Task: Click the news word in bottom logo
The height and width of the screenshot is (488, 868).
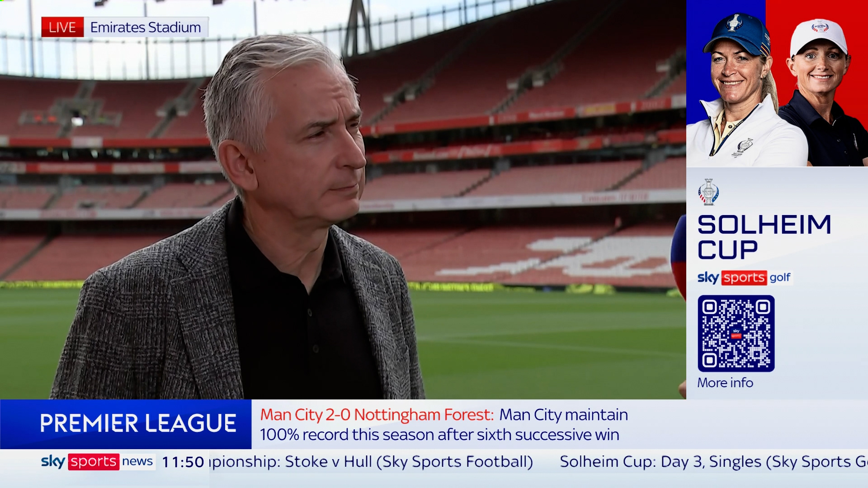Action: click(137, 461)
